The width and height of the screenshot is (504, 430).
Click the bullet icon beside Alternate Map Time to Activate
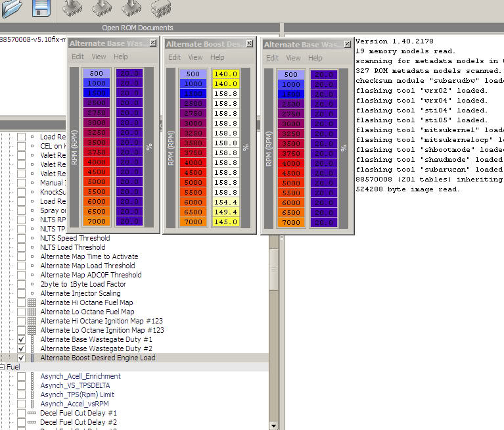(32, 256)
